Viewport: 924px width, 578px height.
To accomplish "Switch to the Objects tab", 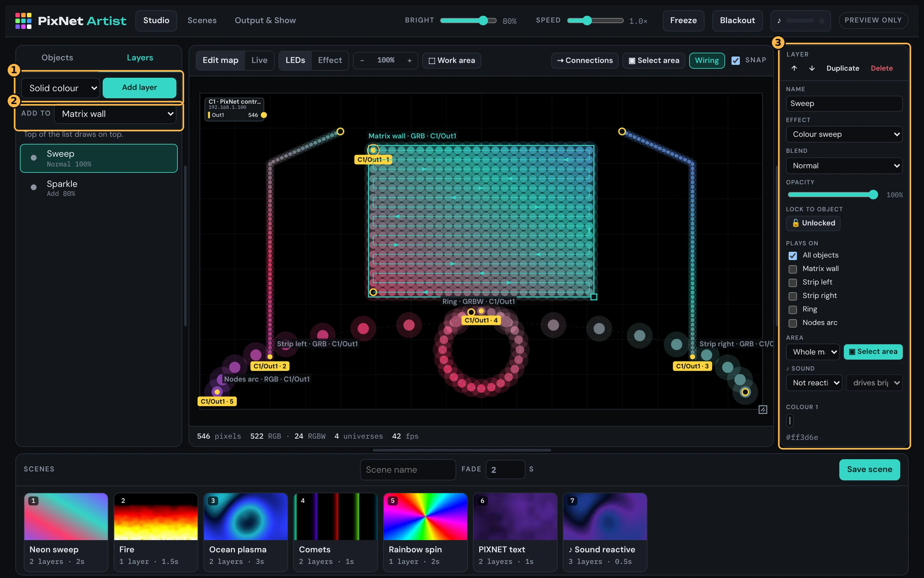I will pyautogui.click(x=57, y=58).
